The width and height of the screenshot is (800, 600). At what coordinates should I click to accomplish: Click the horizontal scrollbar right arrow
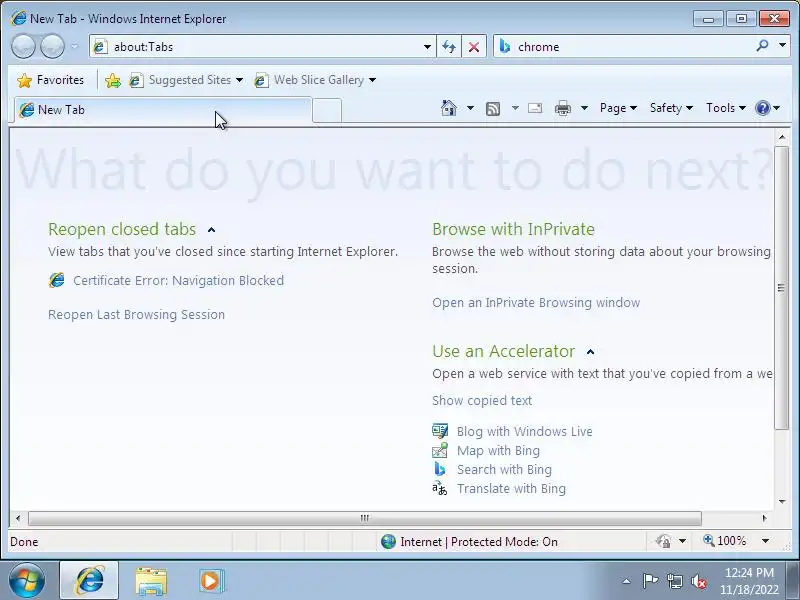(x=764, y=518)
